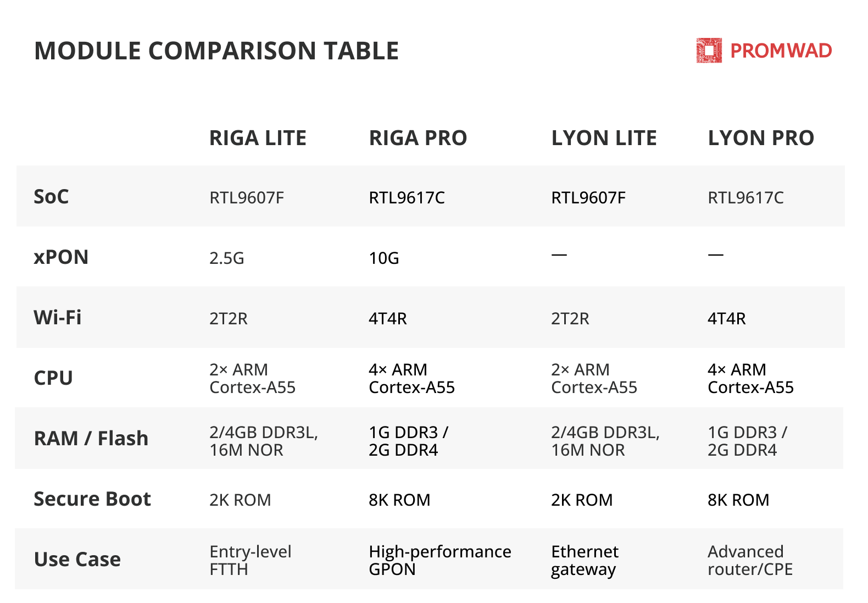868x603 pixels.
Task: Select the LYON LITE column header
Action: (x=604, y=138)
